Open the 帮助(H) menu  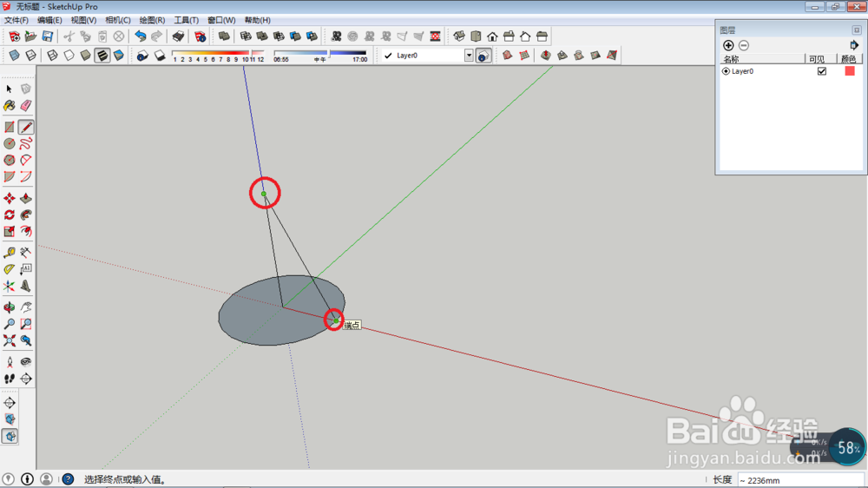coord(258,21)
